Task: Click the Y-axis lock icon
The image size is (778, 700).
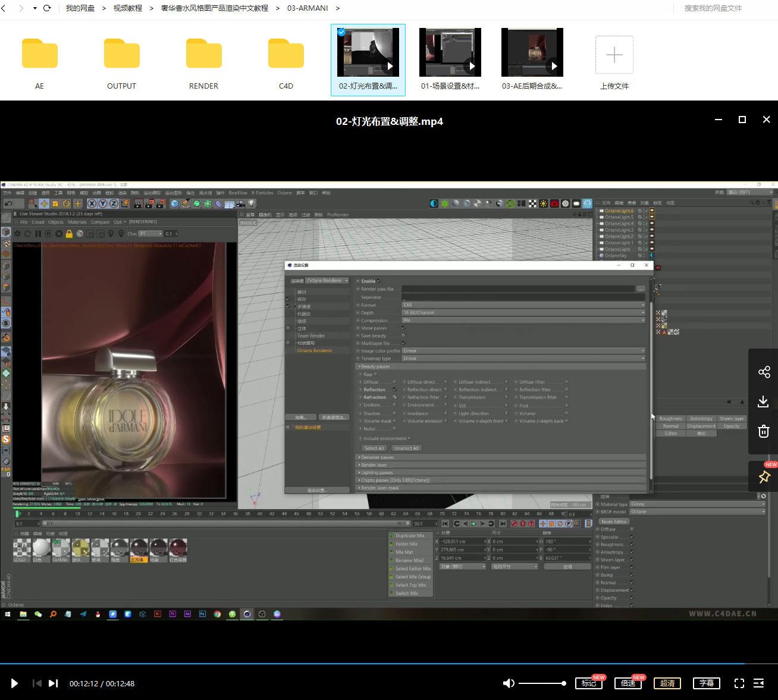Action: 102,203
